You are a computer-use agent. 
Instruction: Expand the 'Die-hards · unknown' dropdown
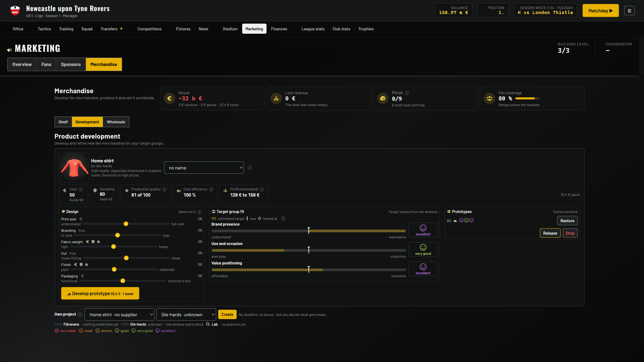coord(186,314)
